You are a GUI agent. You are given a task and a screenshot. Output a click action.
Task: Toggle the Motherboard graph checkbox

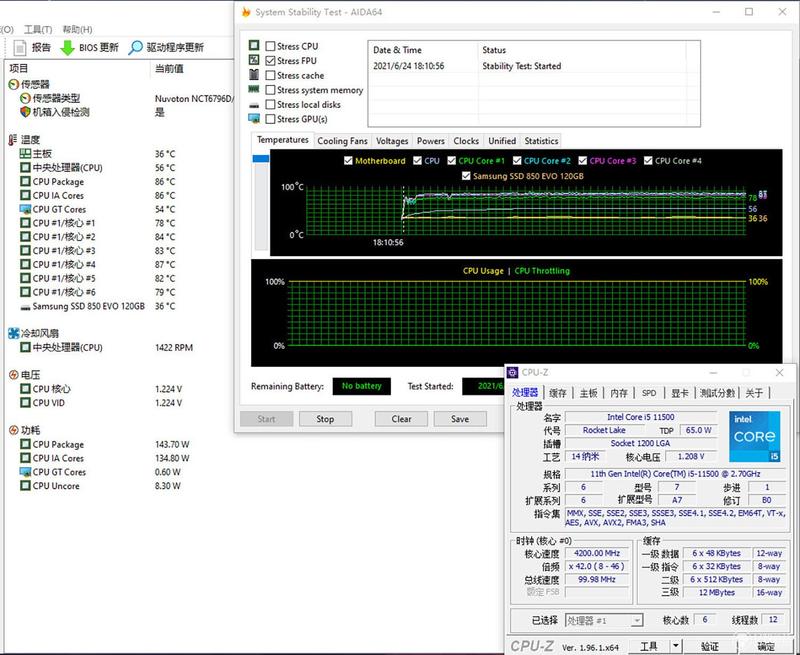click(x=348, y=161)
